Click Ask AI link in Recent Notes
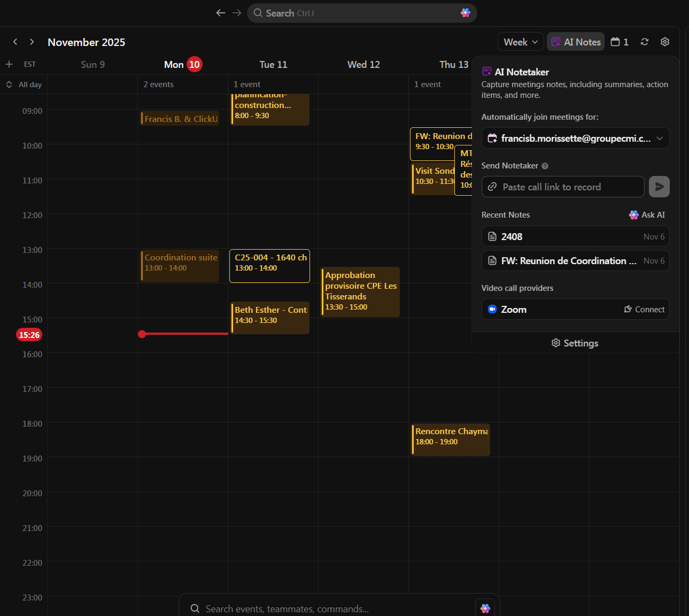 pyautogui.click(x=647, y=215)
